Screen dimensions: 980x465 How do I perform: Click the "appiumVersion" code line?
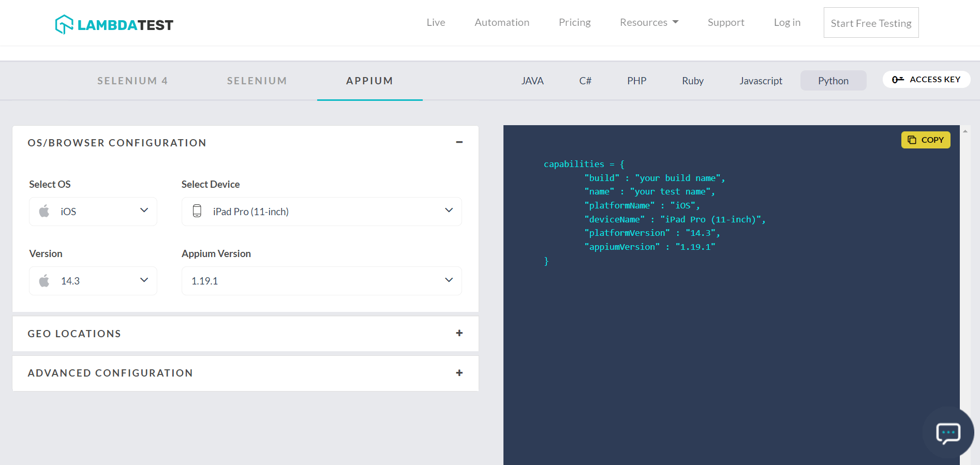click(x=649, y=247)
